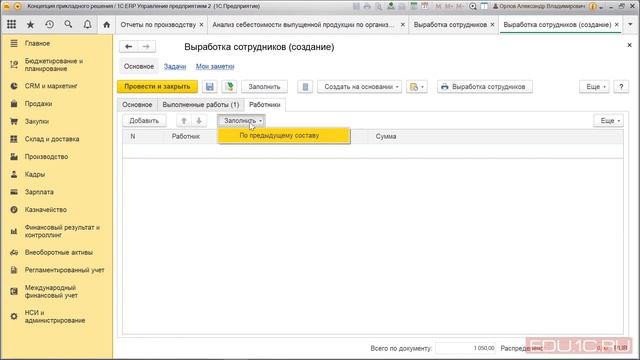640x360 pixels.
Task: Open the Производство section
Action: coord(46,156)
